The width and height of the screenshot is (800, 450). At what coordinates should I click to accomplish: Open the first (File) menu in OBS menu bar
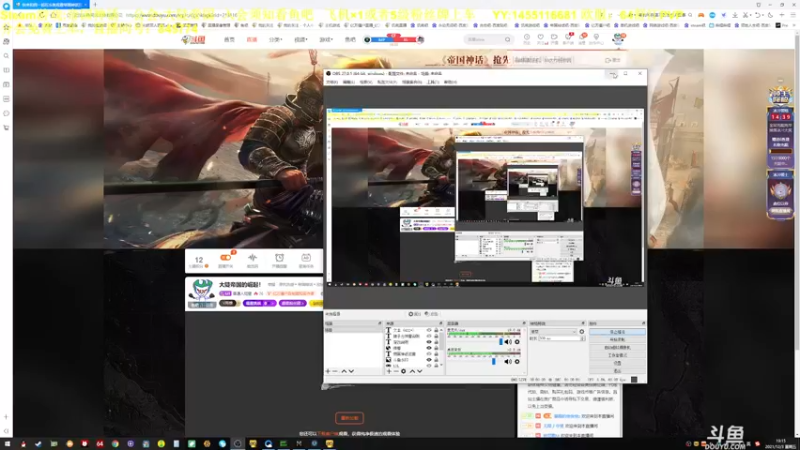point(332,82)
